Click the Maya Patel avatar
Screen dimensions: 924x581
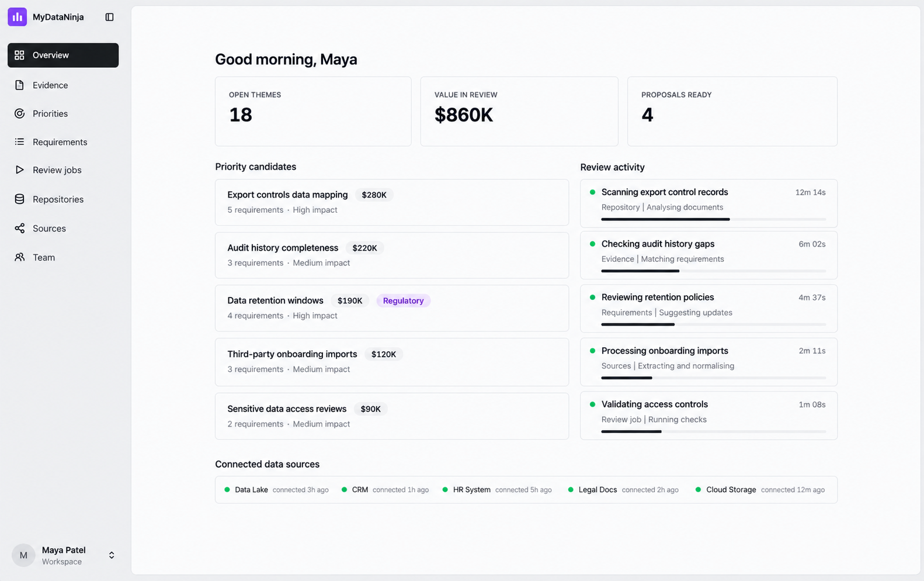point(23,555)
